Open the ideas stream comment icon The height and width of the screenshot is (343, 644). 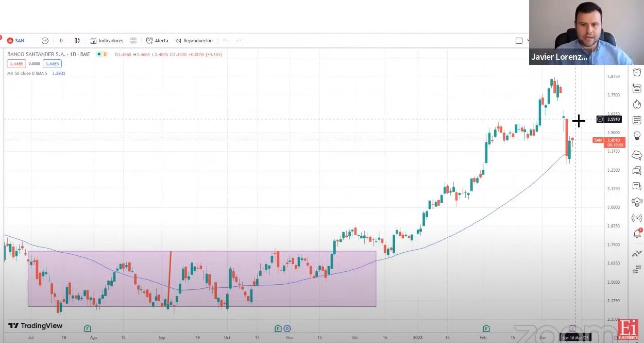pos(637,186)
